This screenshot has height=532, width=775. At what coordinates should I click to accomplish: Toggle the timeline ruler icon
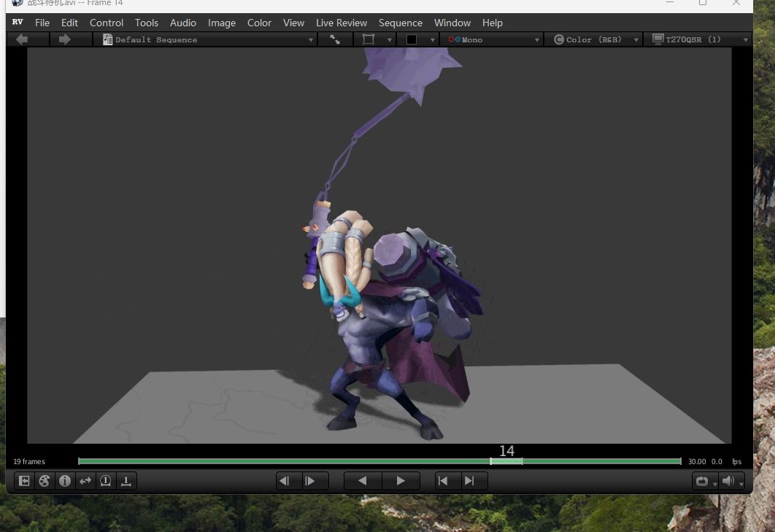pos(126,481)
